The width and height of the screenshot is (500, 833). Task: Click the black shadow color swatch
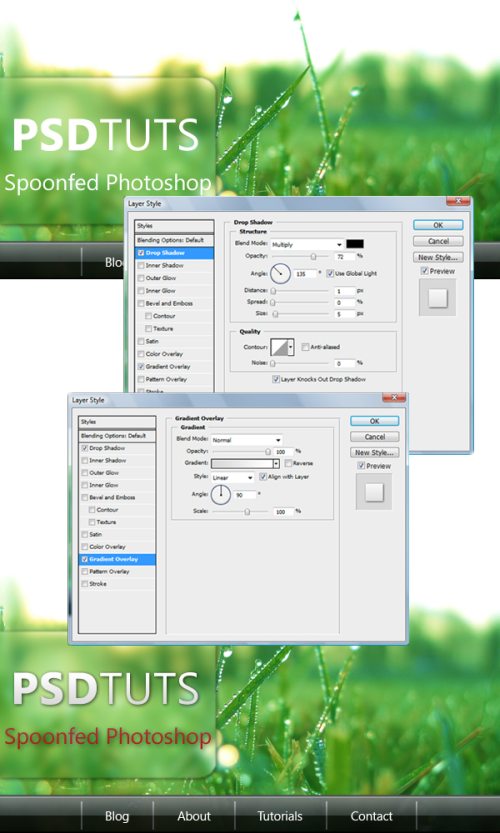(x=355, y=244)
